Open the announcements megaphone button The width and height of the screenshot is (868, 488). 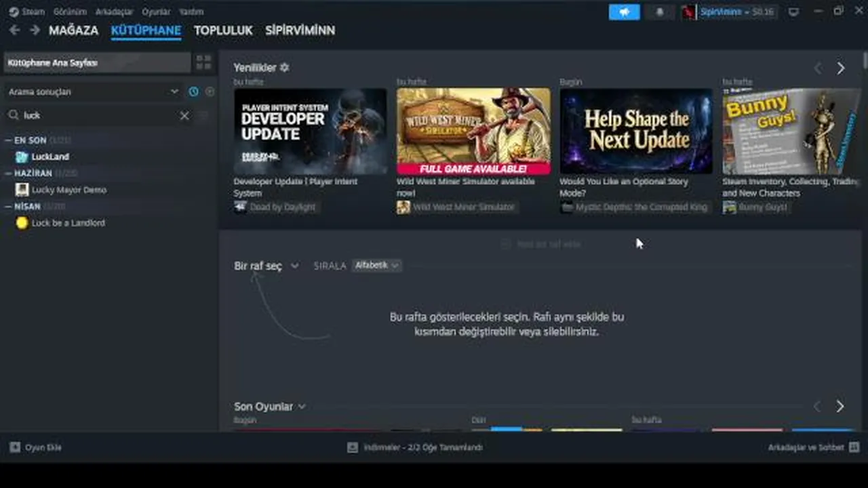(x=624, y=12)
